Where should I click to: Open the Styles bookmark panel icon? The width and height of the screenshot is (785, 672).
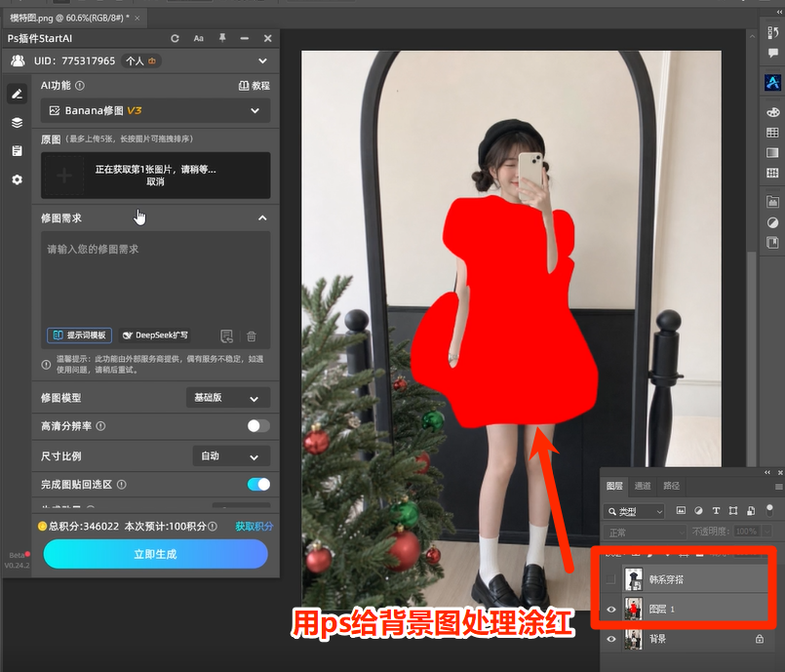coord(772,242)
